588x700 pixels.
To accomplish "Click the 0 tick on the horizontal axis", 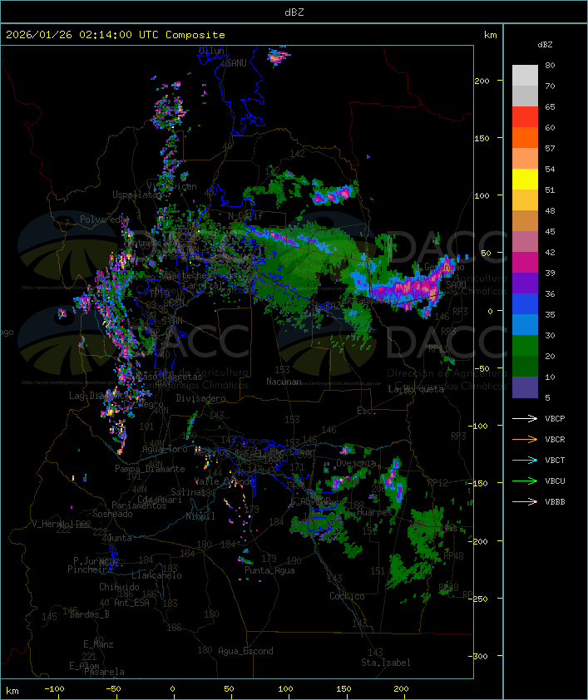I will [x=173, y=689].
